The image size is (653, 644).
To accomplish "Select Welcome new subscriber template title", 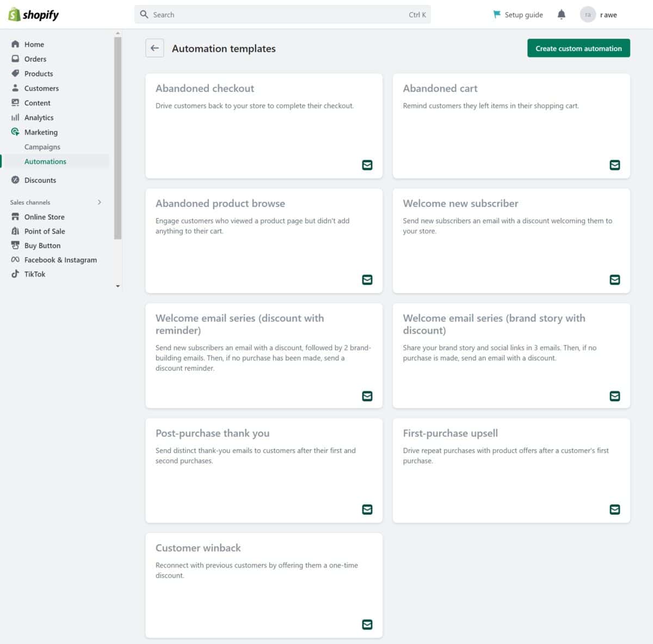I will [x=460, y=203].
